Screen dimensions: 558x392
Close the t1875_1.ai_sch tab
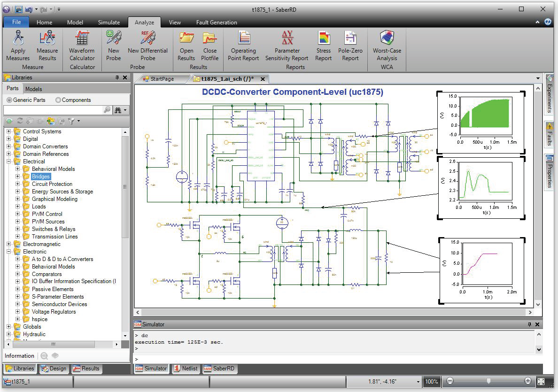click(263, 79)
